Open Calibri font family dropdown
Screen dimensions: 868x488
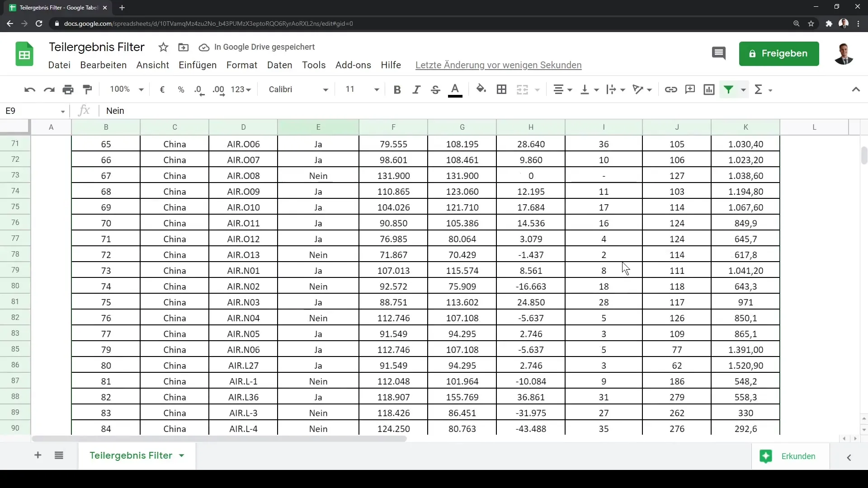pyautogui.click(x=298, y=89)
